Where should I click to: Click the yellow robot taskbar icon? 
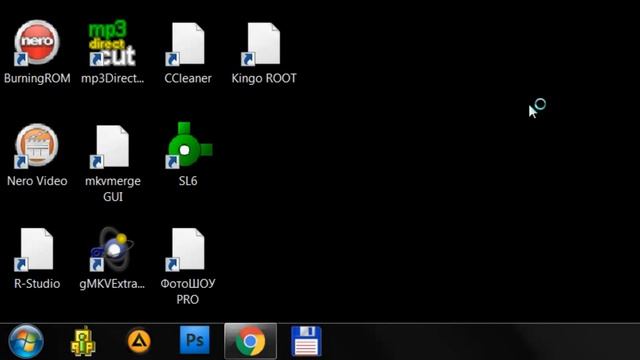[83, 341]
